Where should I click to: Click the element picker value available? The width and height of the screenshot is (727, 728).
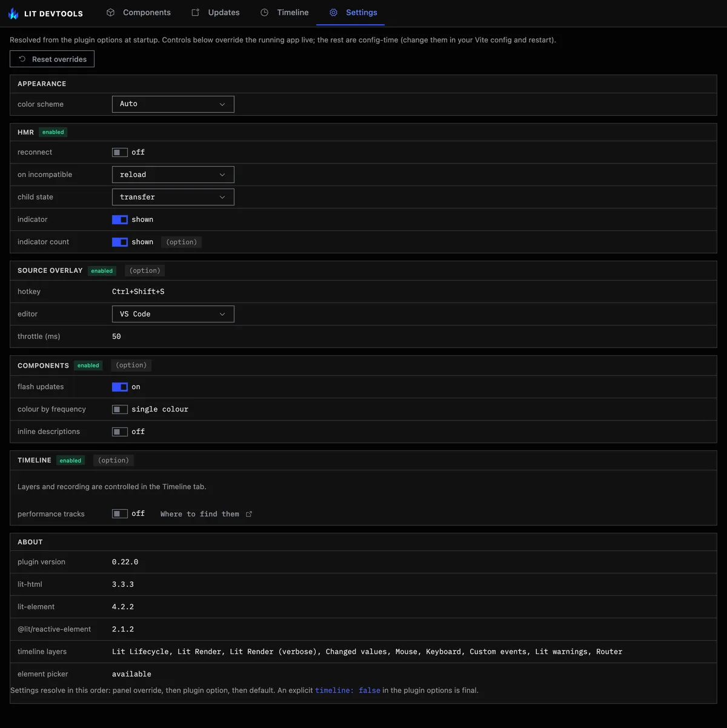click(131, 674)
